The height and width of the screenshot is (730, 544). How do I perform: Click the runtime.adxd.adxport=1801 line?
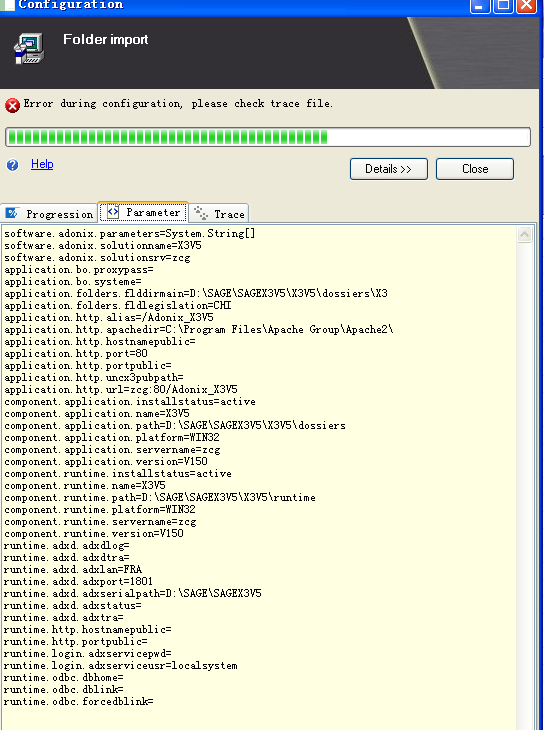[x=78, y=581]
